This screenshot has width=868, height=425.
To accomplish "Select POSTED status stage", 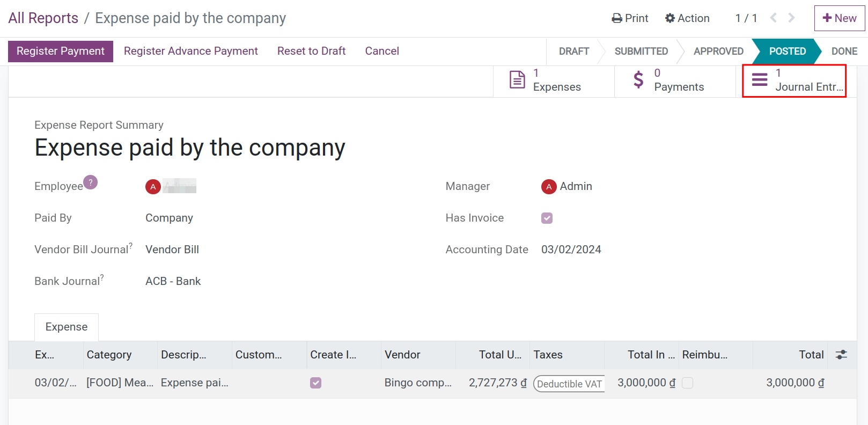I will 787,51.
